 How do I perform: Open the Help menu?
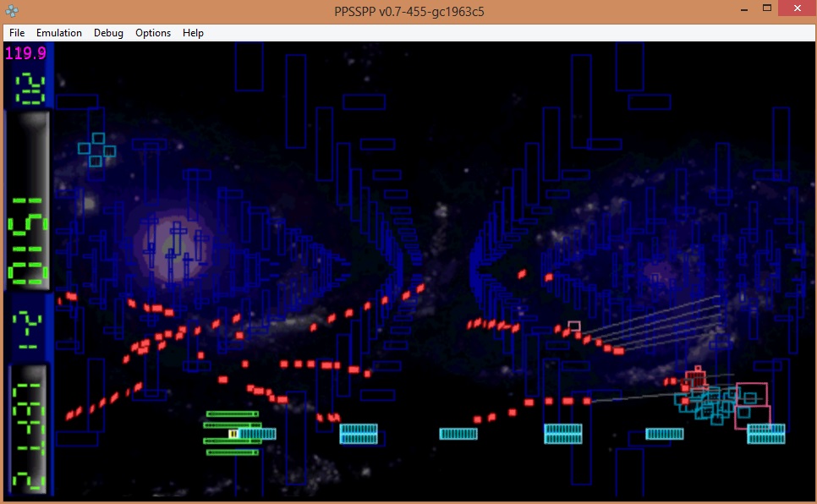(193, 33)
